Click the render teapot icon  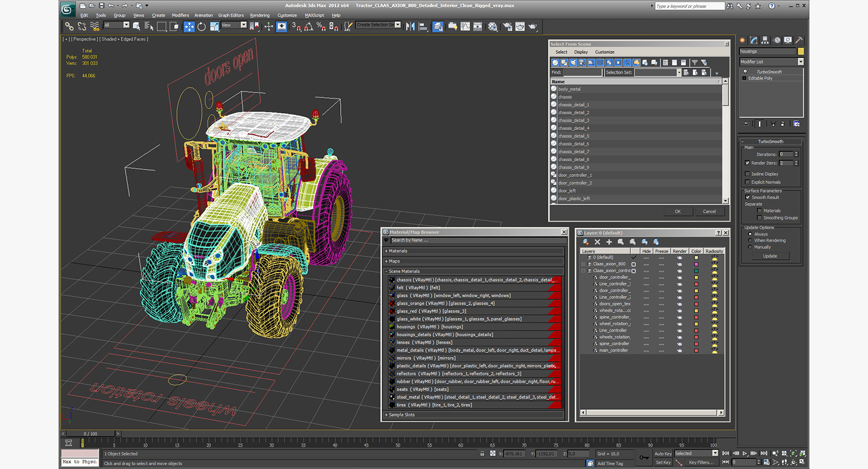click(533, 26)
